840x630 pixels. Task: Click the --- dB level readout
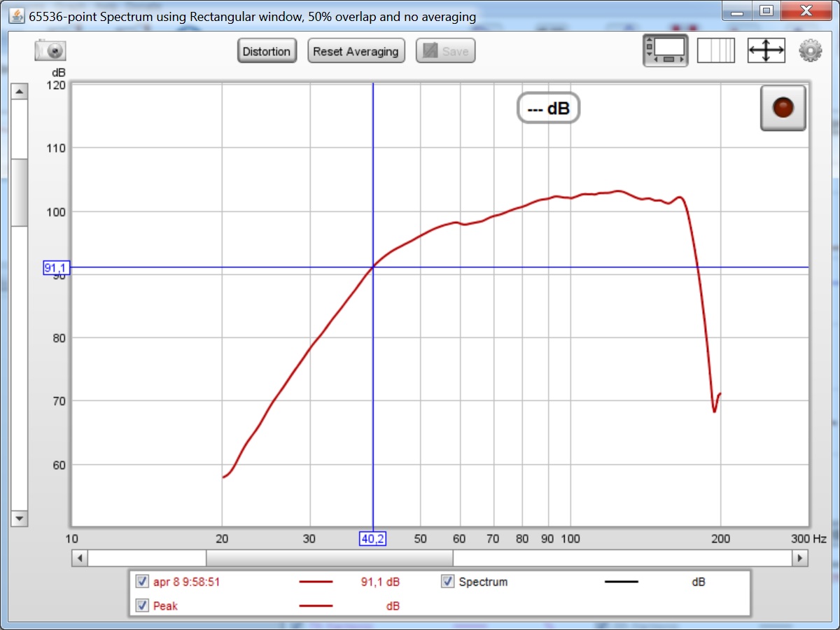(548, 108)
